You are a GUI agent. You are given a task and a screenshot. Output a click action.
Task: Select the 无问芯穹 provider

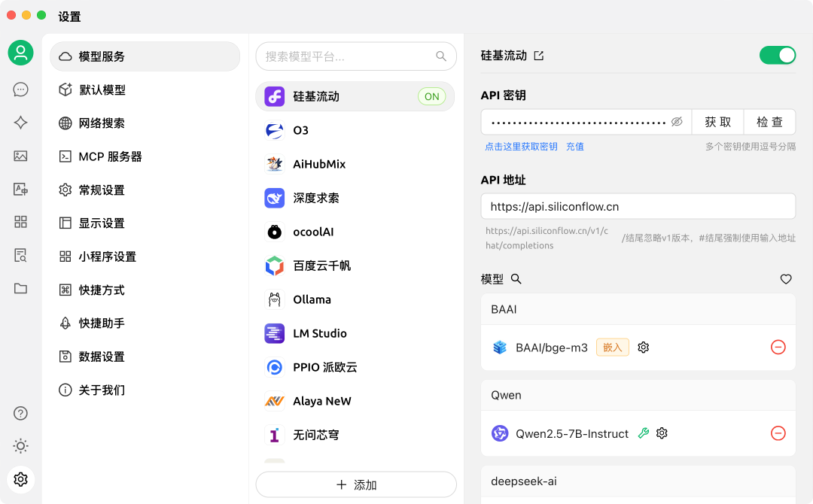(355, 435)
